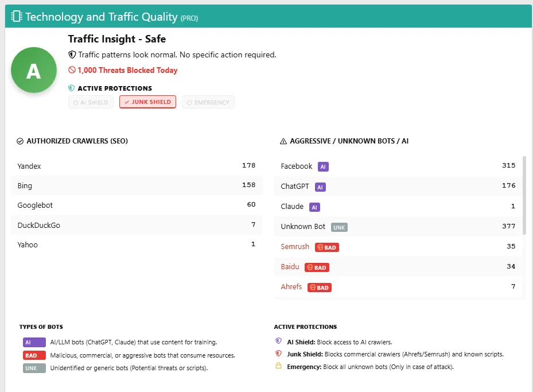This screenshot has width=533, height=392.
Task: Select the Googlebot crawler row
Action: click(136, 205)
